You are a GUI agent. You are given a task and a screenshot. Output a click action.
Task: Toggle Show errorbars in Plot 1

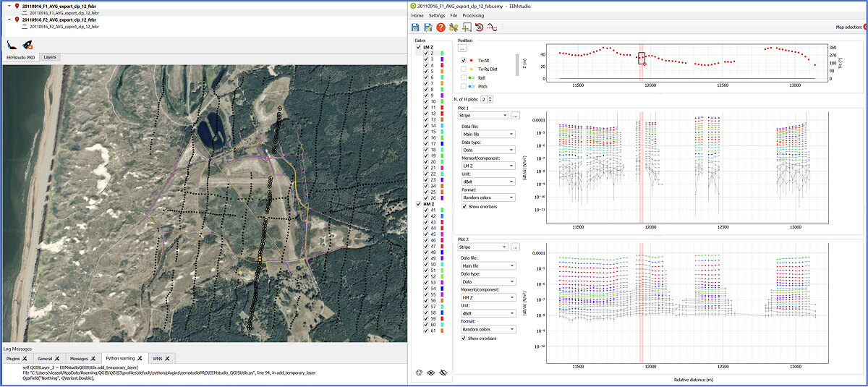point(464,206)
